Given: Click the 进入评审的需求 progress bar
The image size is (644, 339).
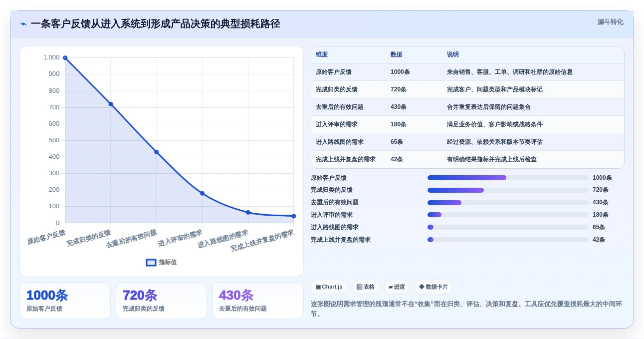Looking at the screenshot, I should (508, 215).
